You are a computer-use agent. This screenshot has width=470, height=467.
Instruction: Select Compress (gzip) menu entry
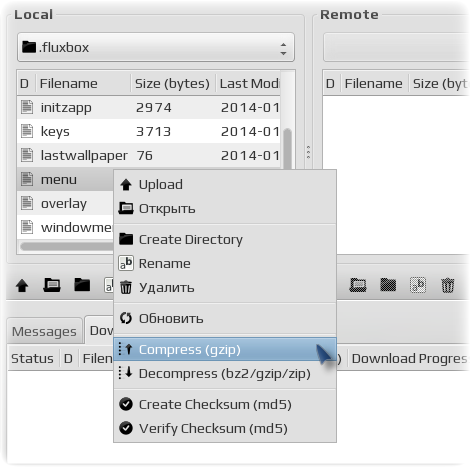(x=225, y=349)
